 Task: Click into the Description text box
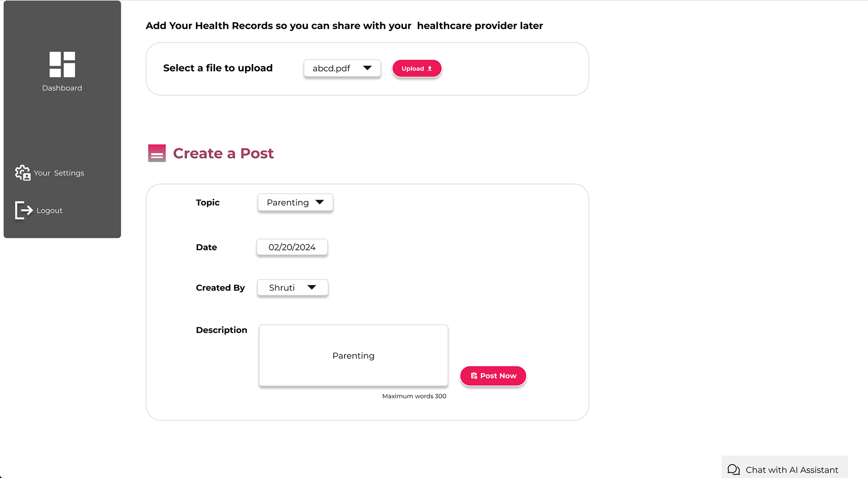point(353,356)
